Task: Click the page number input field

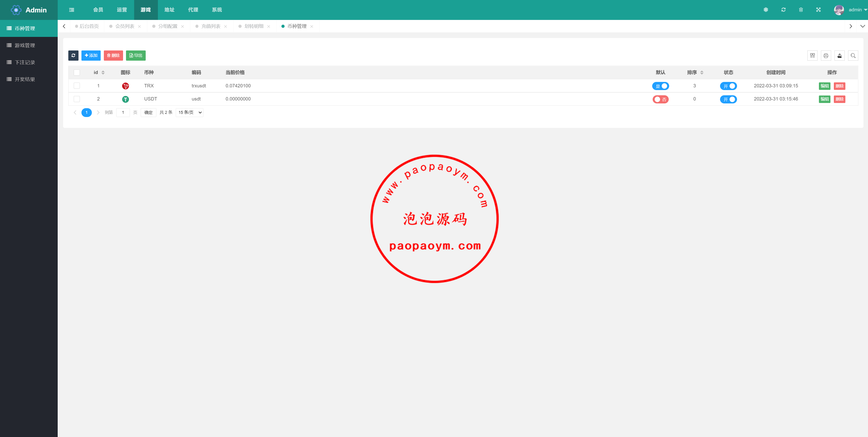Action: pos(123,113)
